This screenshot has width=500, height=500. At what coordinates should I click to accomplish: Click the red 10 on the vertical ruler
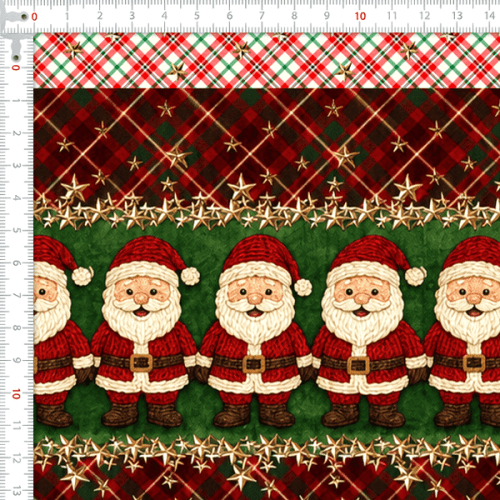pyautogui.click(x=16, y=394)
